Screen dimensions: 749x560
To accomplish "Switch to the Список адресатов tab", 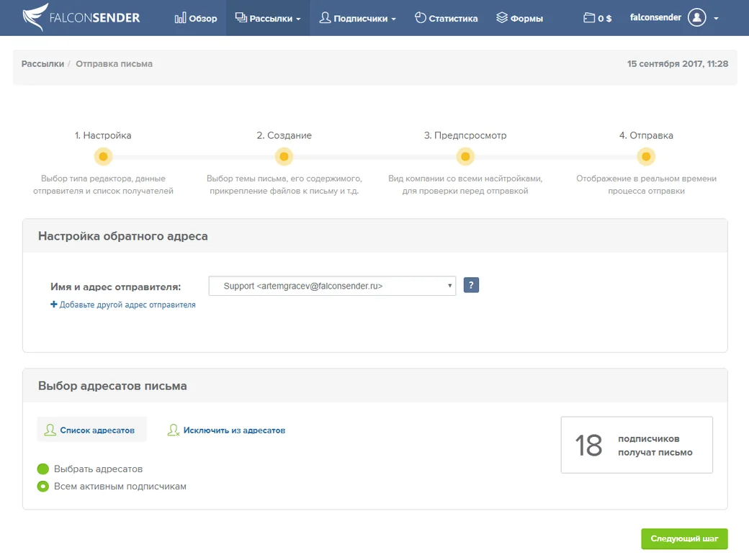I will point(91,430).
